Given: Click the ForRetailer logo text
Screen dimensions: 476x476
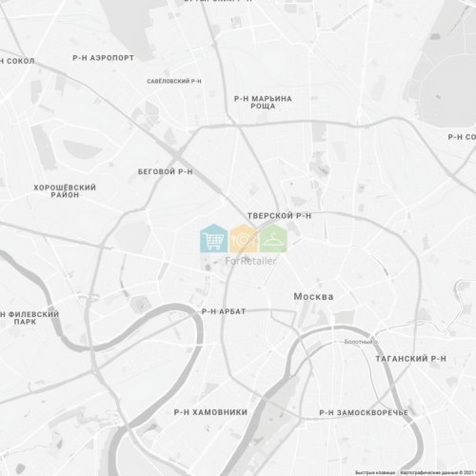Looking at the screenshot, I should 250,261.
